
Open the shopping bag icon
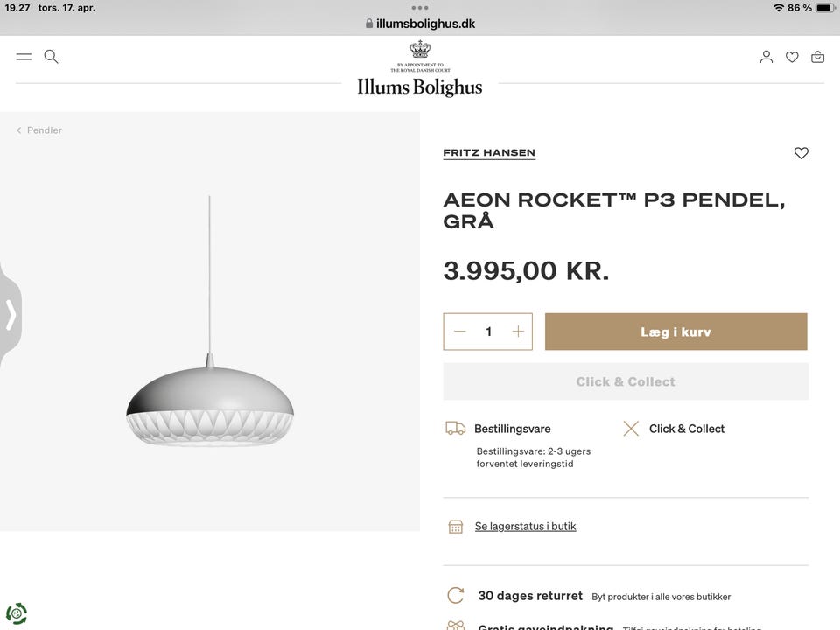(x=817, y=57)
